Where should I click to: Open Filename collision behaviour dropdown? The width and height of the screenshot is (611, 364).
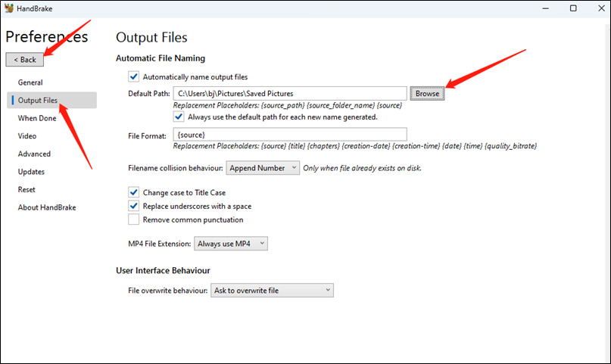click(x=263, y=168)
